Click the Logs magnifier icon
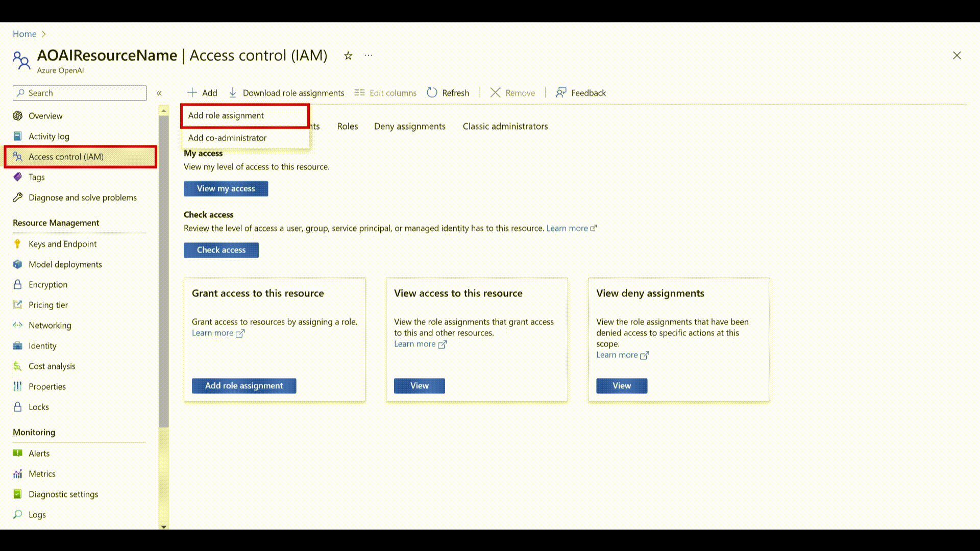980x551 pixels. (x=18, y=515)
